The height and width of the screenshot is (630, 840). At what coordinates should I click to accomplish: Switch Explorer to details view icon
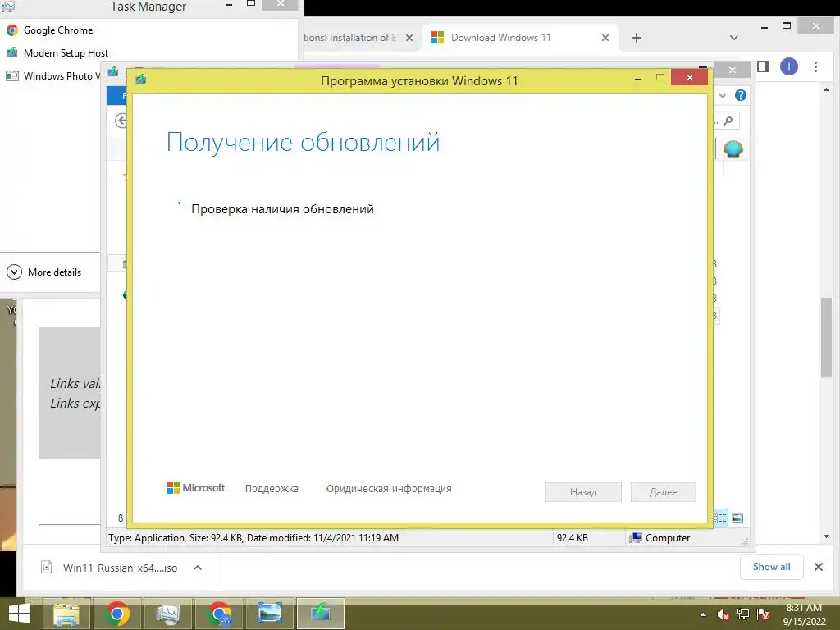click(x=721, y=518)
